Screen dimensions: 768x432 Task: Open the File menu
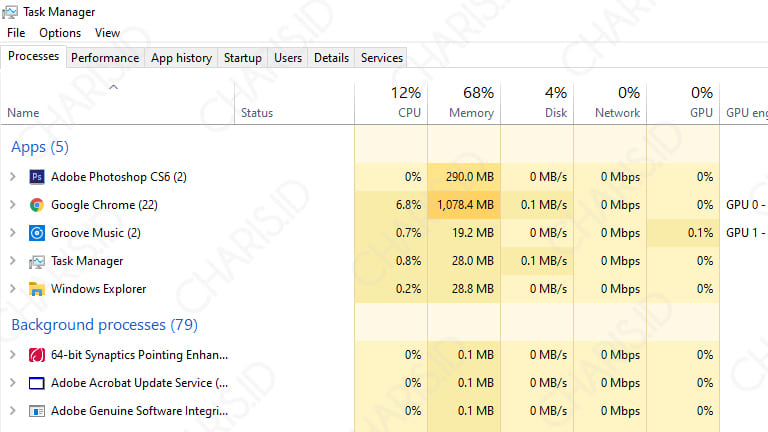(16, 33)
